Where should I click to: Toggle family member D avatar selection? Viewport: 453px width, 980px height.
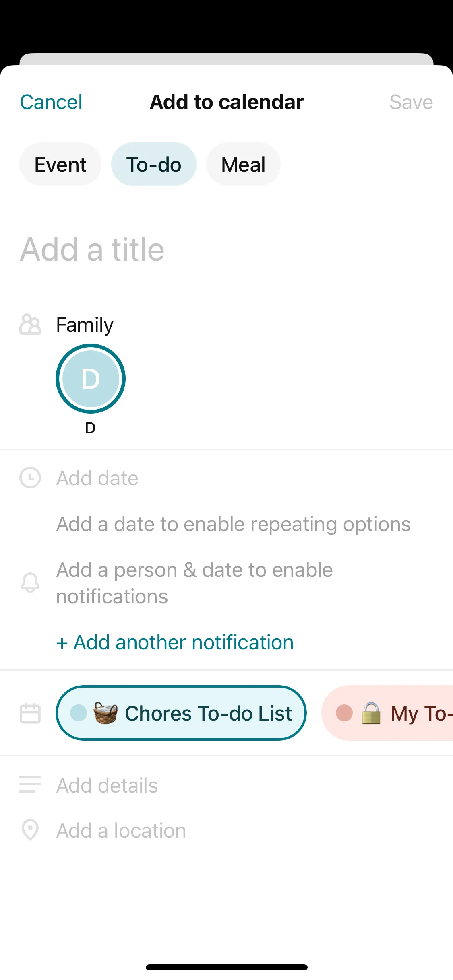pyautogui.click(x=91, y=379)
